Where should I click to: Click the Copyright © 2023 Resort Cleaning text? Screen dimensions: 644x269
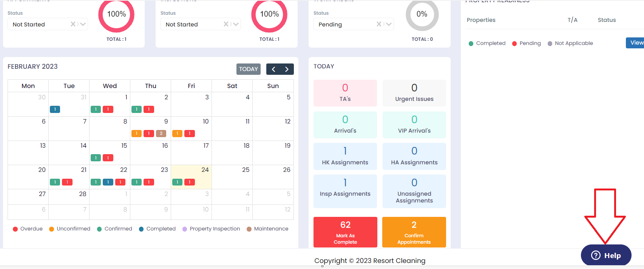[x=370, y=261]
